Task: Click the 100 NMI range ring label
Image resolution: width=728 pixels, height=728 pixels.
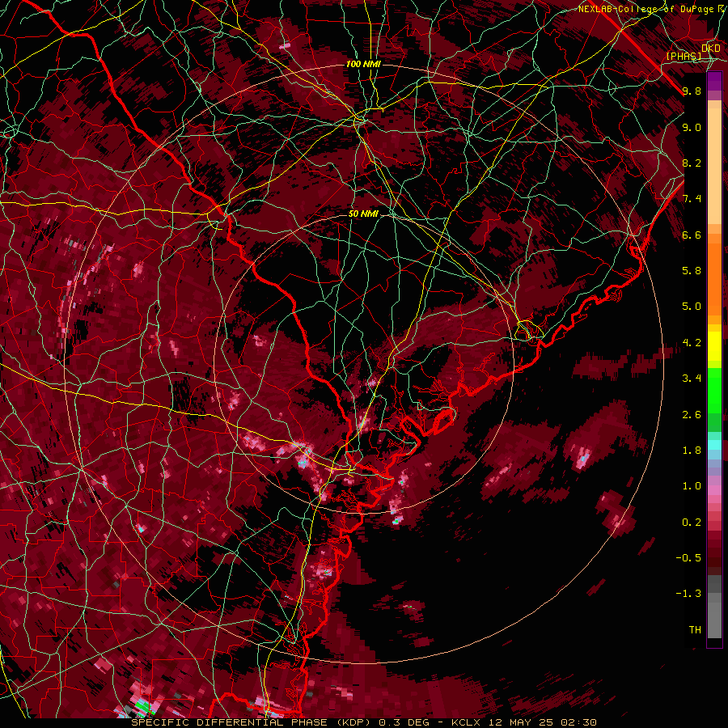Action: point(363,64)
